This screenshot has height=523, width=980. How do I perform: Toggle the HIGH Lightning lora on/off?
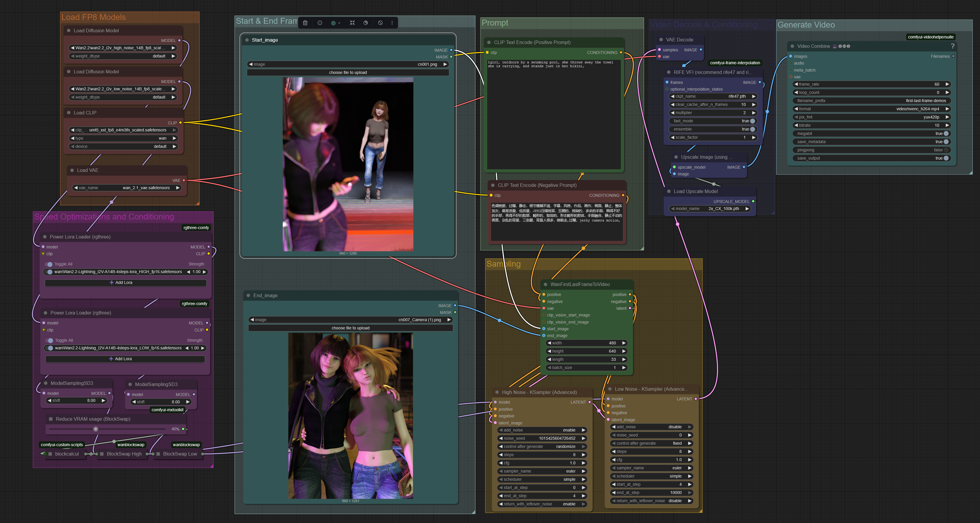(49, 272)
